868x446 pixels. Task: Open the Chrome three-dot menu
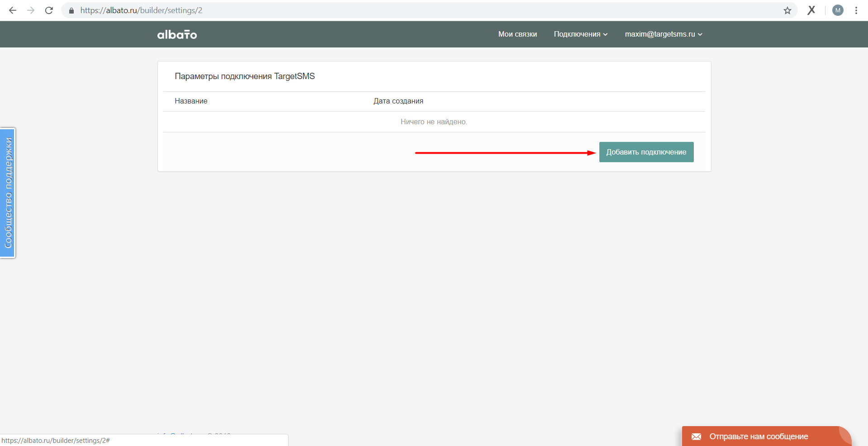coord(856,10)
